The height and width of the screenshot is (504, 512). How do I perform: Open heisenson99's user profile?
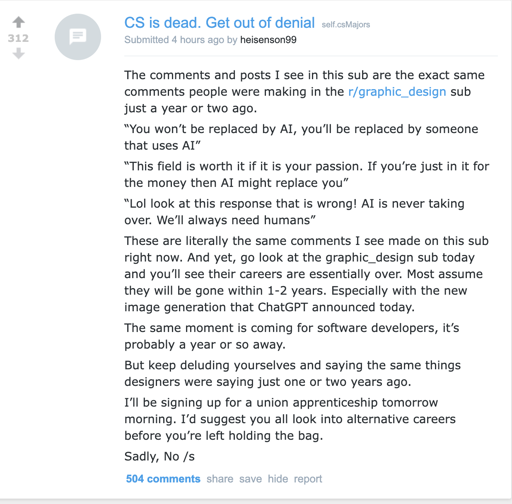(x=268, y=40)
